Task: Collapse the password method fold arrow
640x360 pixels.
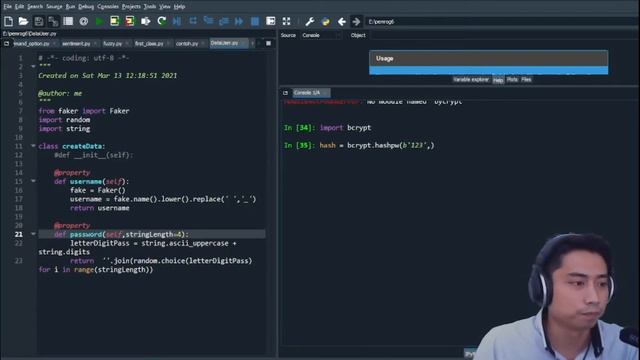Action: [x=33, y=234]
